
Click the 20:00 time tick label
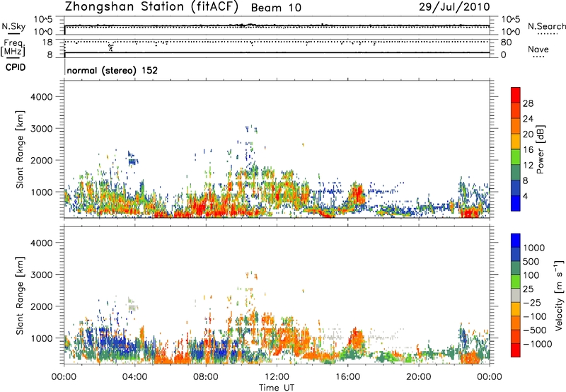(419, 377)
